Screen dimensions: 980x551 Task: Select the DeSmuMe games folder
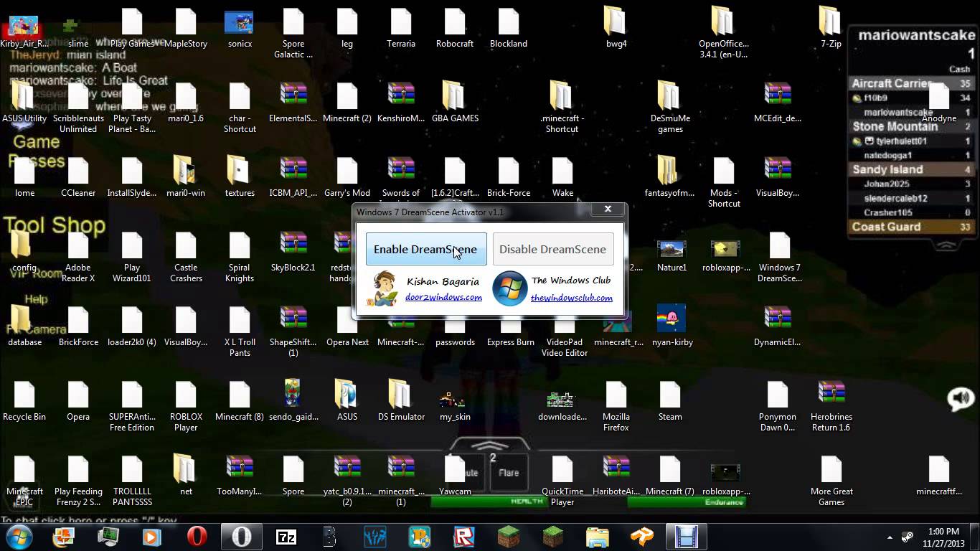pos(670,108)
